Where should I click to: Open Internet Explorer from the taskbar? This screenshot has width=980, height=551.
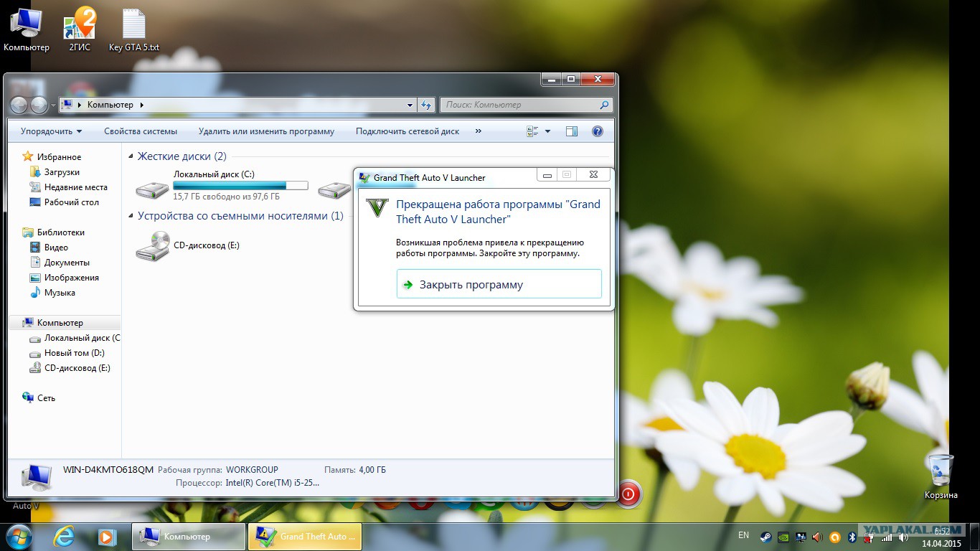(x=64, y=536)
